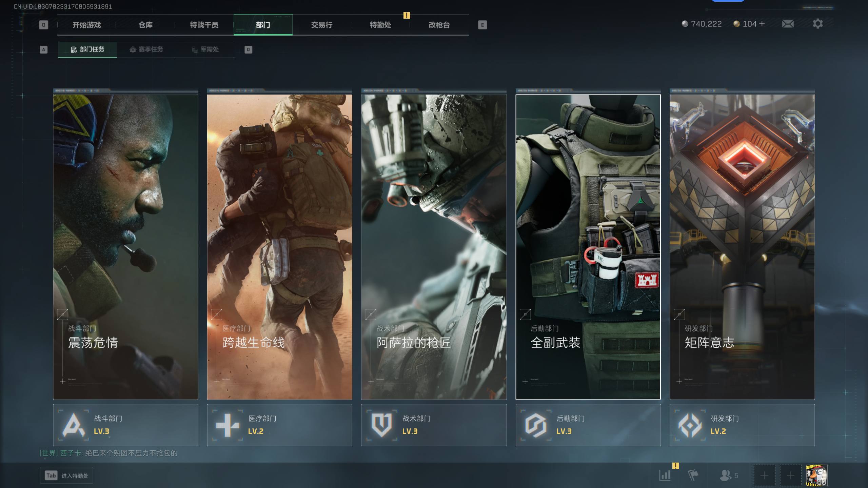This screenshot has height=488, width=868.
Task: Click the medical department cross icon
Action: pos(228,425)
